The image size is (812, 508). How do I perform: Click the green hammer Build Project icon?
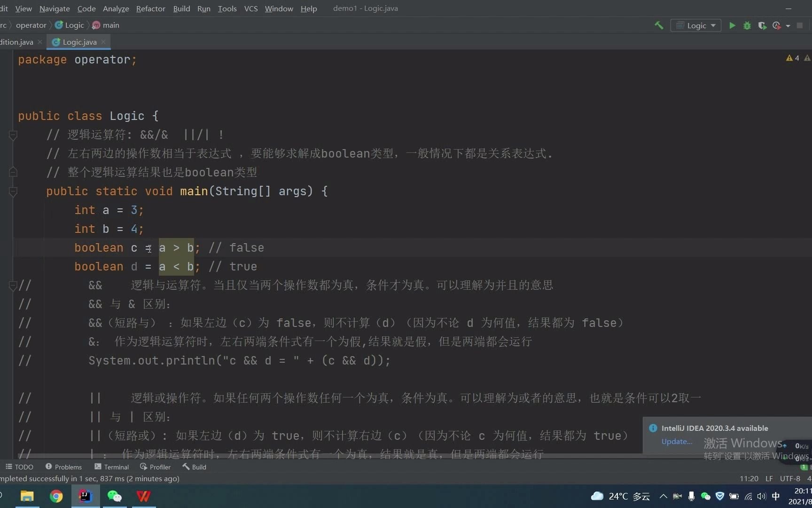(x=659, y=25)
